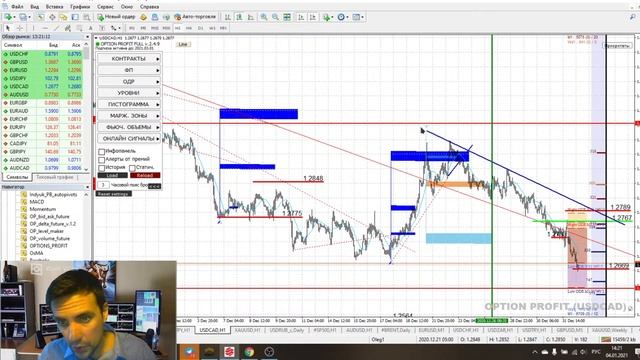
Task: Switch to line chart icon
Action: pyautogui.click(x=251, y=17)
